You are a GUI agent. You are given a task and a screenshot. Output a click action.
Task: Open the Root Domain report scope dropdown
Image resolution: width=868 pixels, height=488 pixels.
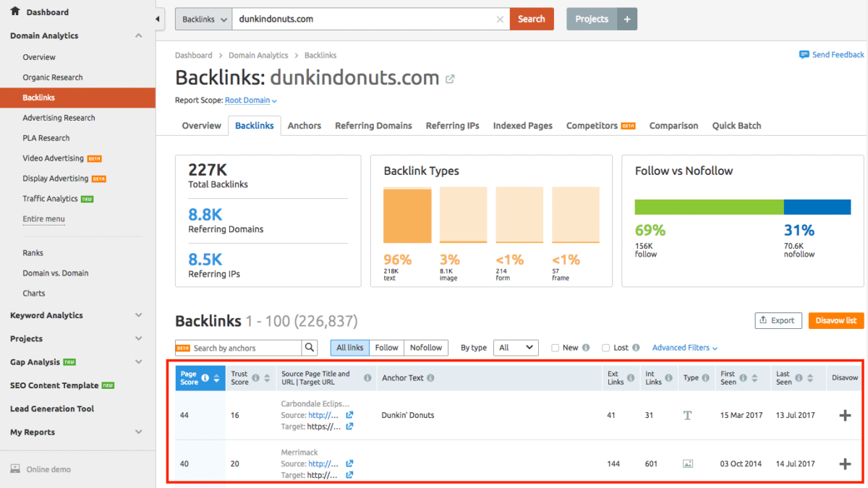[251, 100]
